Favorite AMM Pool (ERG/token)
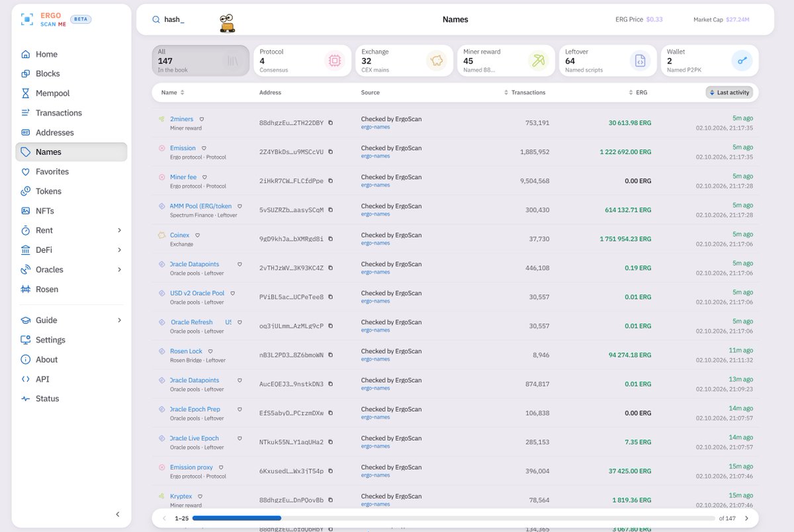The image size is (794, 532). coord(240,206)
